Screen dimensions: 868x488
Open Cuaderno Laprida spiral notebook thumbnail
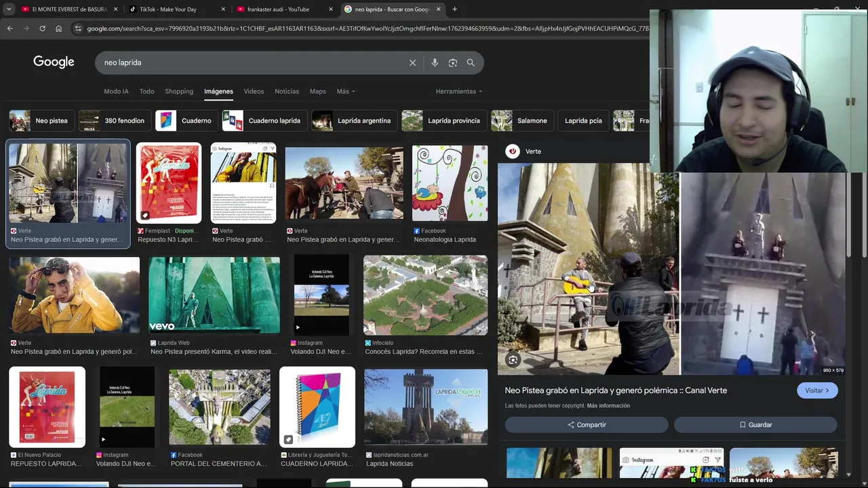(x=317, y=407)
